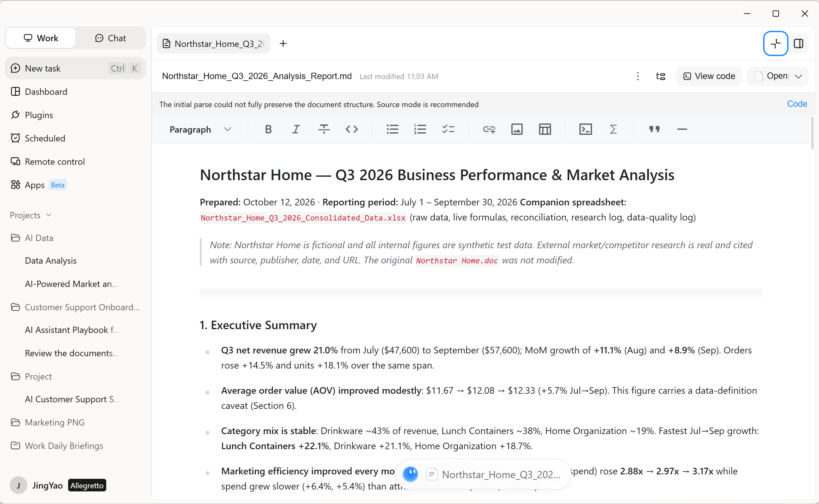Screen dimensions: 819x504
Task: Open the AI Data project folder
Action: coord(75,238)
